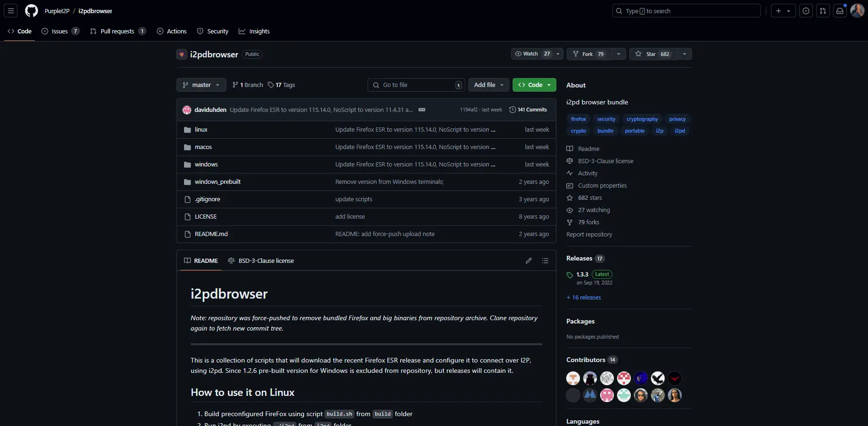Open the create new plus menu
This screenshot has width=868, height=426.
783,11
